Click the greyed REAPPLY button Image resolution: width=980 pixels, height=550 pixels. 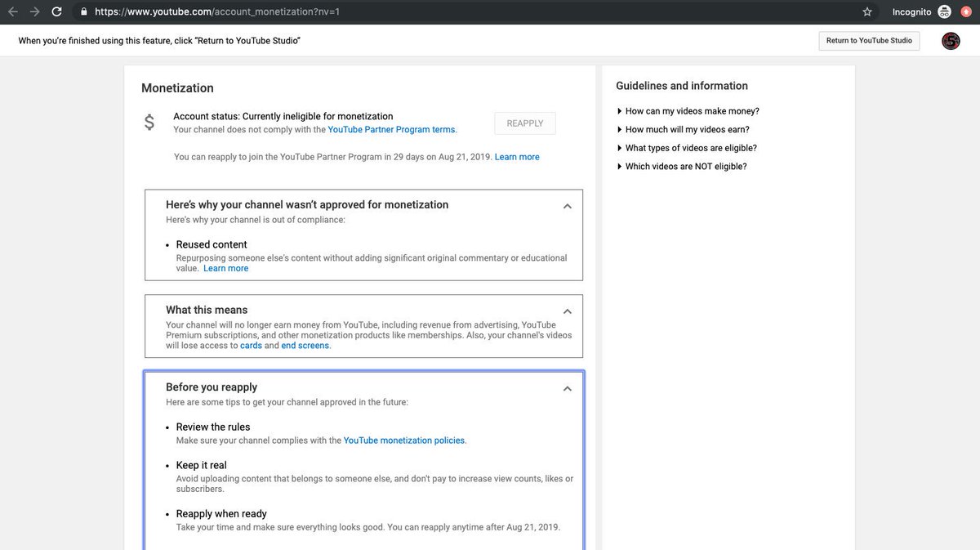(x=525, y=123)
